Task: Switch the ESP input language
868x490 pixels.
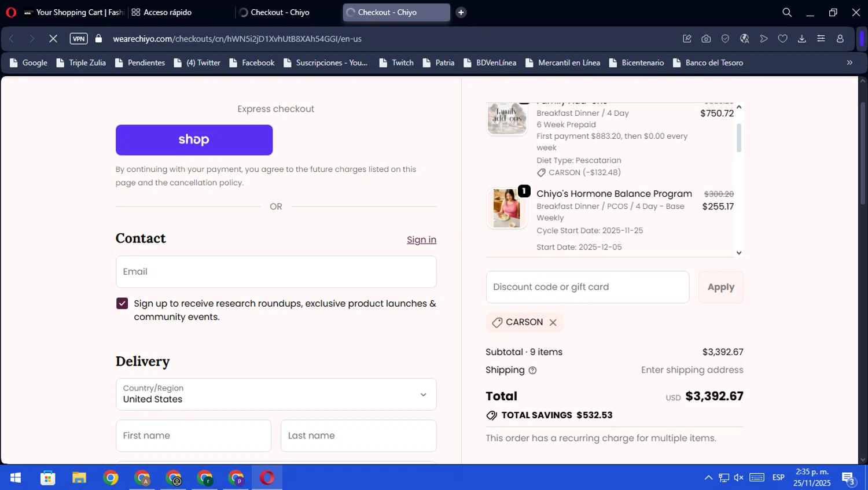Action: click(x=778, y=478)
